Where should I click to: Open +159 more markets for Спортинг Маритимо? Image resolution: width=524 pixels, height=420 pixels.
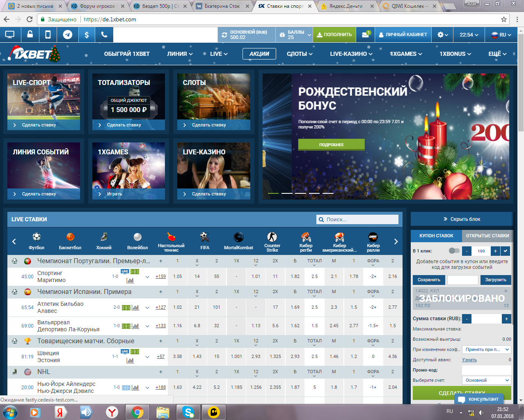161,276
